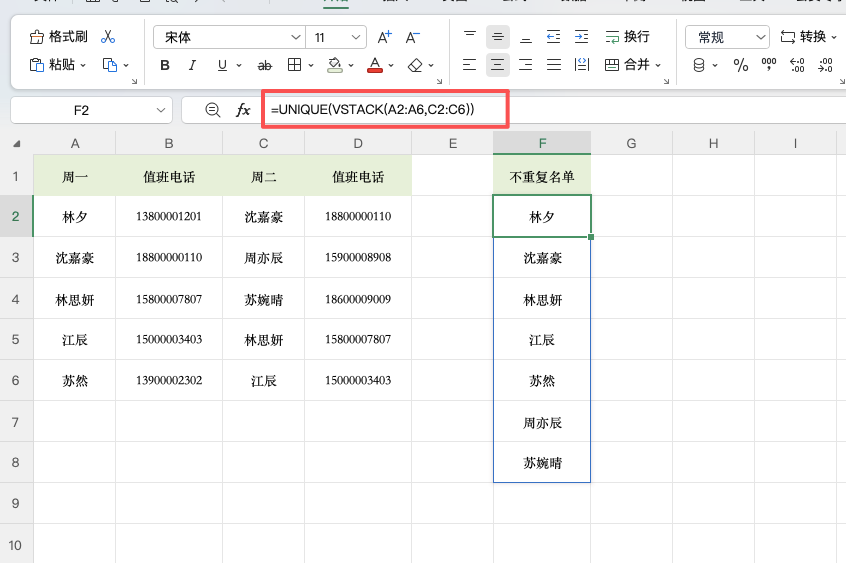This screenshot has width=846, height=563.
Task: Click cell containing 周一 header
Action: (x=74, y=176)
